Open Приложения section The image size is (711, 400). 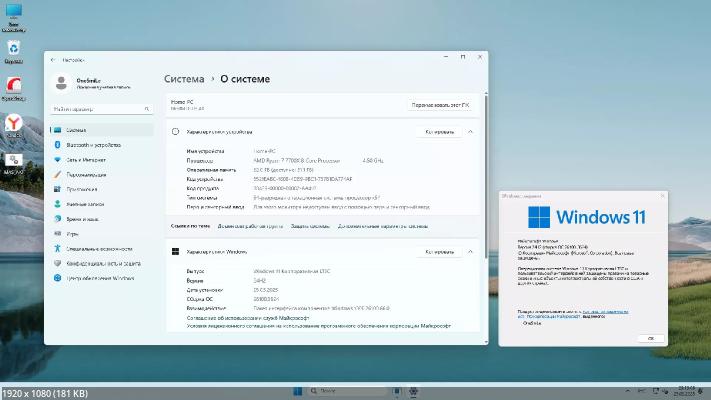coord(102,190)
